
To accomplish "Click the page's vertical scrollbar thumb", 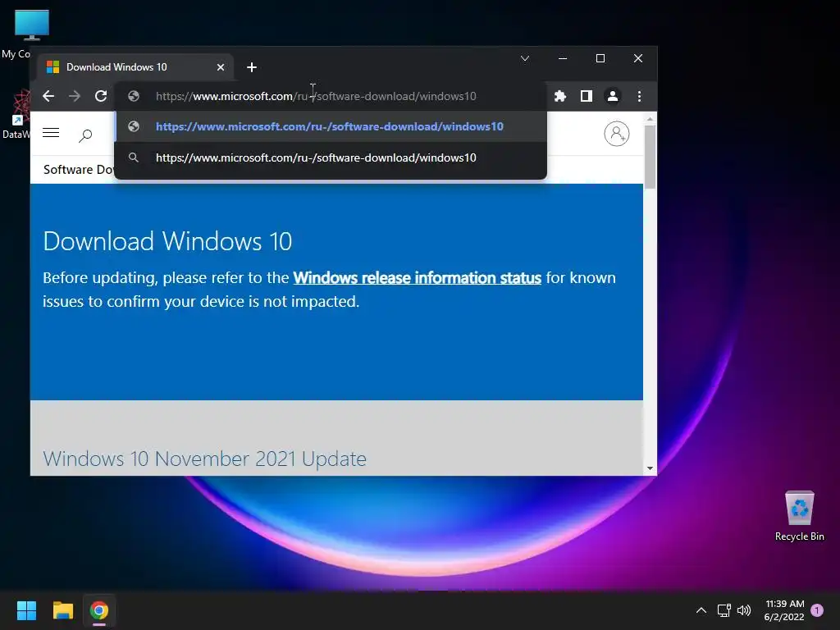I will click(650, 157).
